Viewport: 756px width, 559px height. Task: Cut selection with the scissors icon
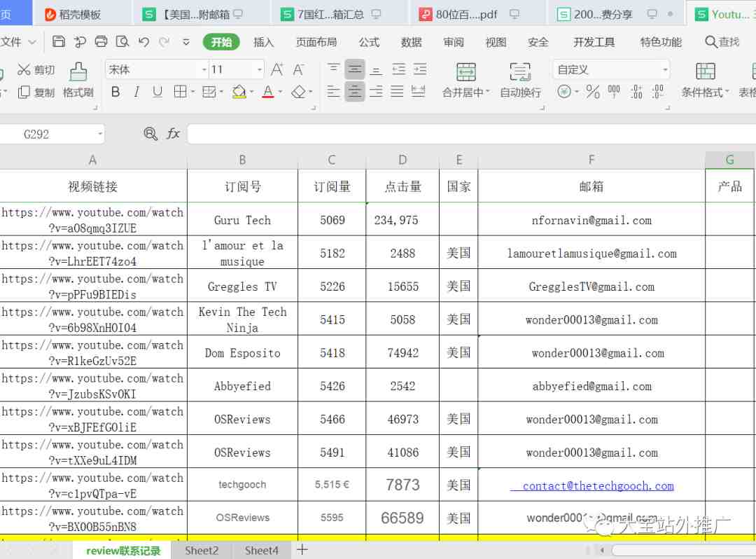[x=24, y=69]
